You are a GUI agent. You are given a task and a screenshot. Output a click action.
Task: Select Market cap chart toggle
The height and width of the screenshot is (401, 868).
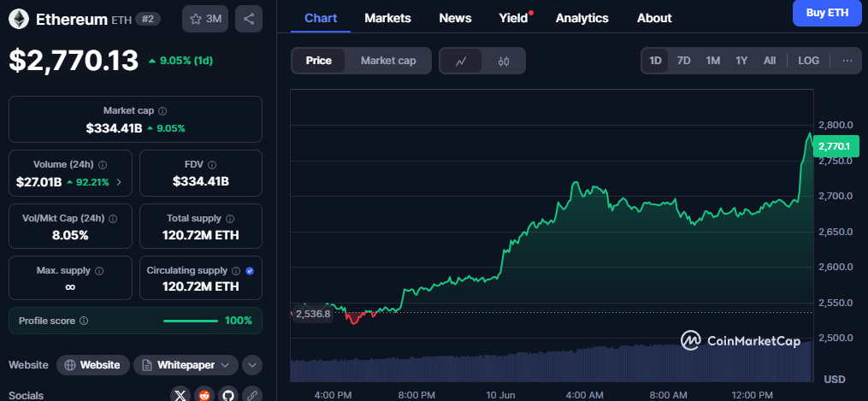(x=388, y=61)
